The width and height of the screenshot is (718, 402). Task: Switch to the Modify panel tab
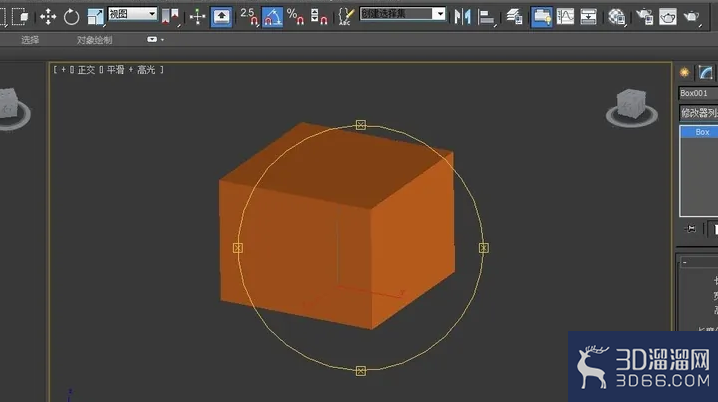706,72
